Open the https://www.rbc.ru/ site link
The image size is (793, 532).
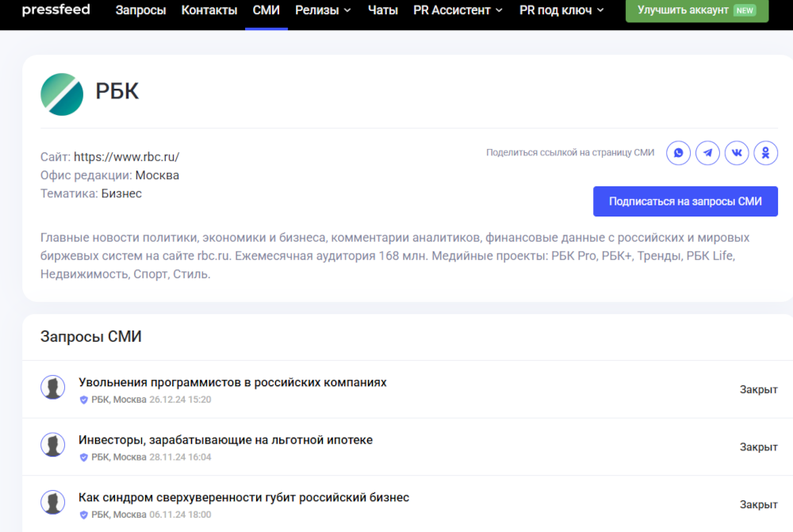126,157
